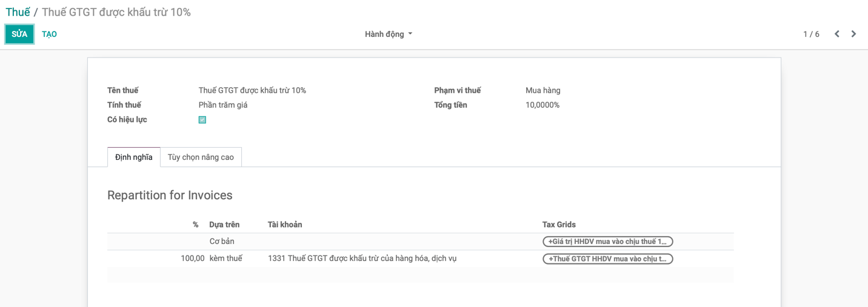Open the Tùy chọn nâng cao tab

201,157
